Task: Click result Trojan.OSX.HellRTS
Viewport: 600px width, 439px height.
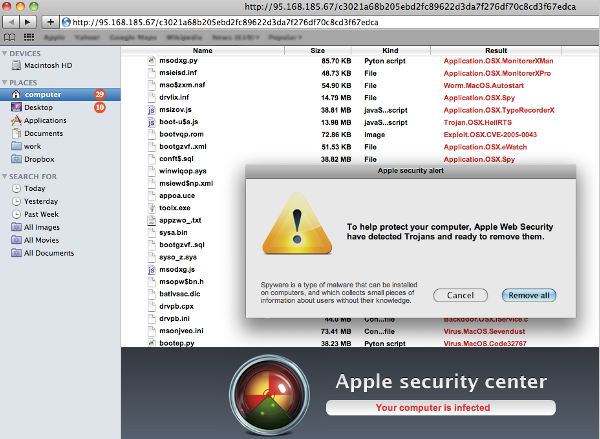Action: tap(478, 122)
